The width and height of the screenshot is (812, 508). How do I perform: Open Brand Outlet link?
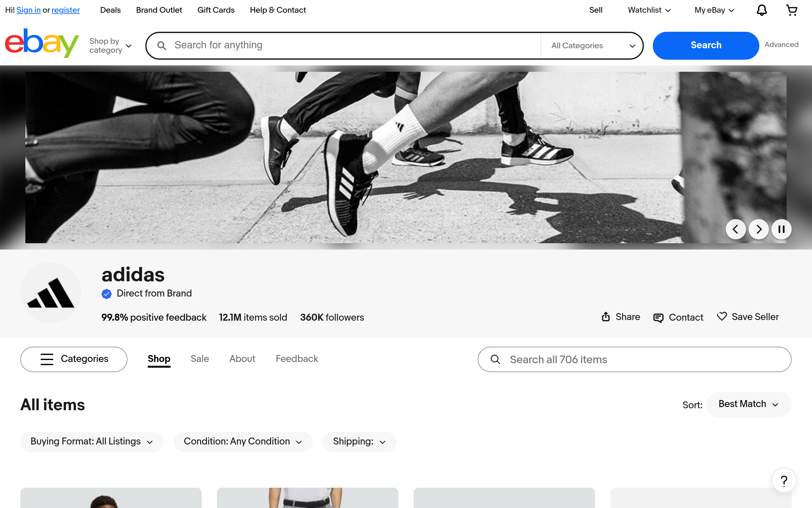coord(159,10)
